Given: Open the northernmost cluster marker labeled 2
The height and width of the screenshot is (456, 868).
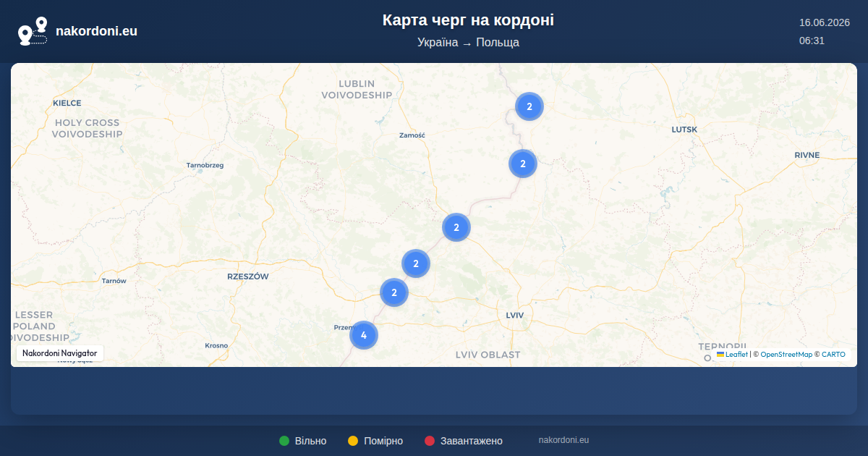Looking at the screenshot, I should [529, 106].
